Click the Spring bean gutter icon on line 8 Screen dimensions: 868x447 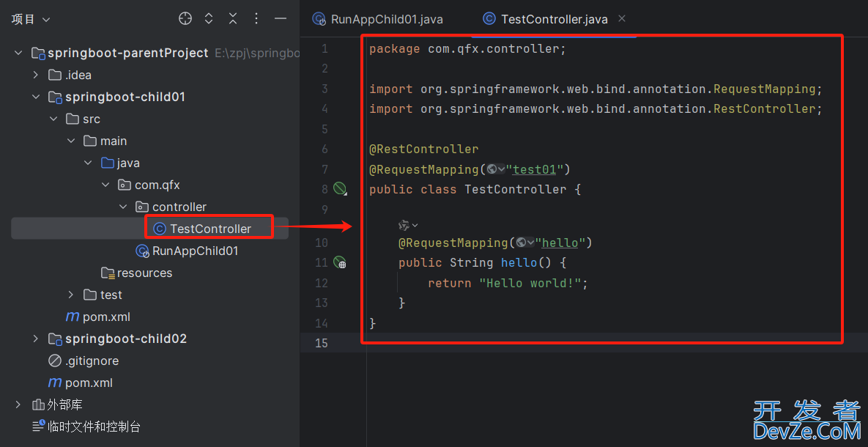pos(339,189)
